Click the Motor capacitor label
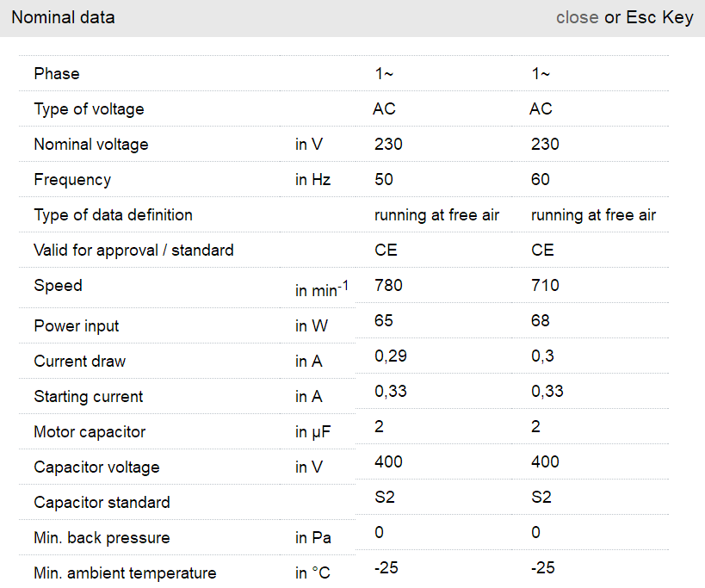This screenshot has height=588, width=705. coord(90,432)
